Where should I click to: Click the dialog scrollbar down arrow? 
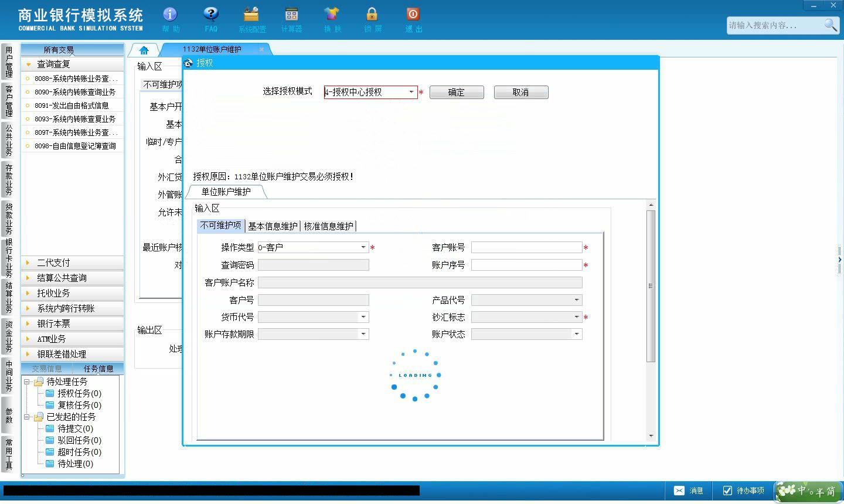[x=651, y=436]
